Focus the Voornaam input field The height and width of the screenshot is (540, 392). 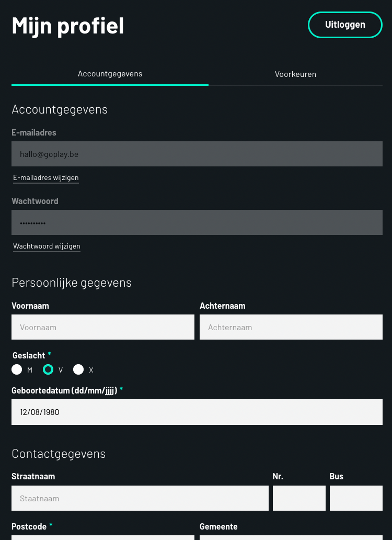click(103, 327)
